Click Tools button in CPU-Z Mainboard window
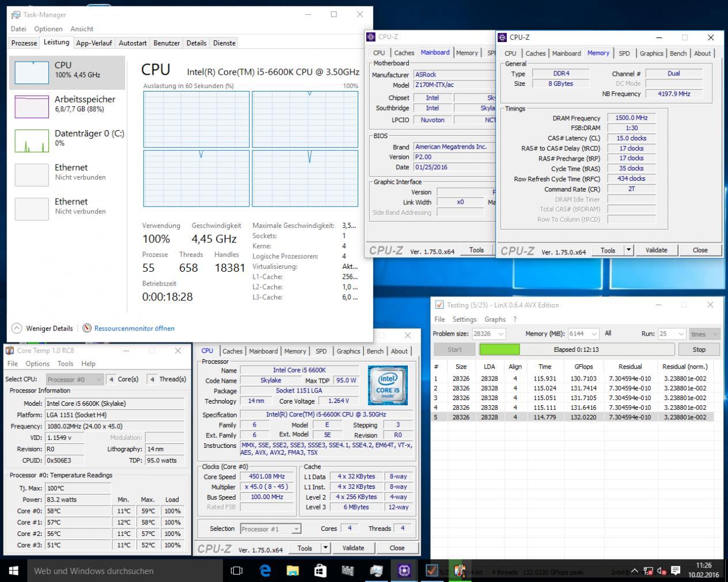 (x=476, y=250)
